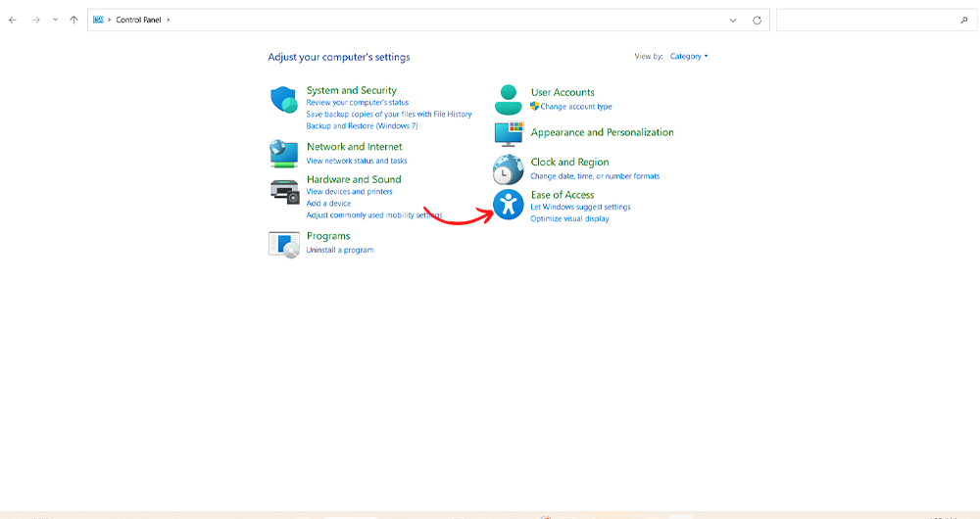The image size is (980, 519).
Task: Click the Network and Internet globe icon
Action: click(x=284, y=154)
